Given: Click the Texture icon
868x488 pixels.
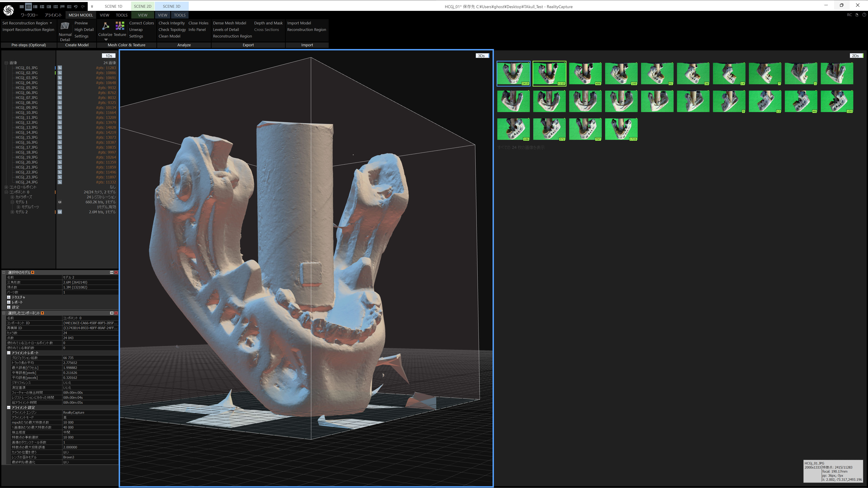Looking at the screenshot, I should point(120,26).
